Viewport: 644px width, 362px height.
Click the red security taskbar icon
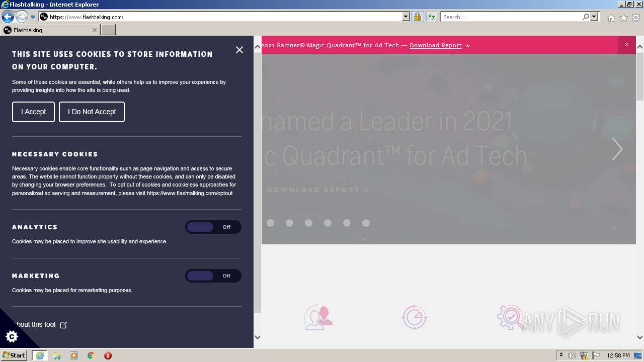click(x=108, y=355)
